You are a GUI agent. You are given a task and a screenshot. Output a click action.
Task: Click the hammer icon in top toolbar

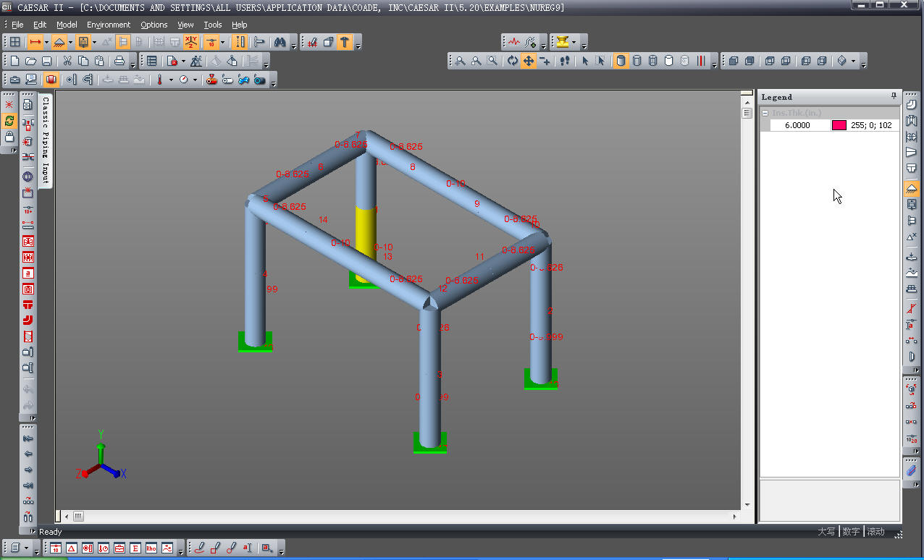click(x=345, y=42)
